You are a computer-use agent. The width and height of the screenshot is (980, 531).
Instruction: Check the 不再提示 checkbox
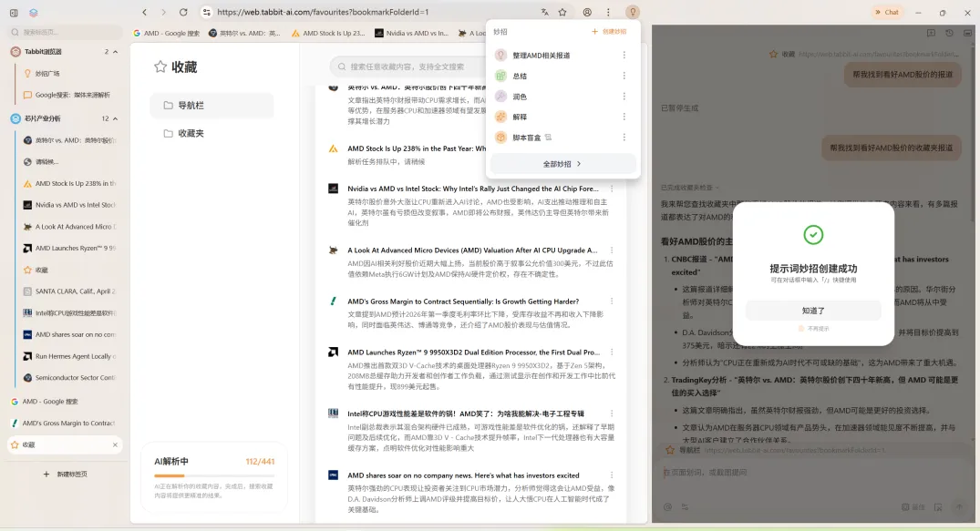point(801,329)
